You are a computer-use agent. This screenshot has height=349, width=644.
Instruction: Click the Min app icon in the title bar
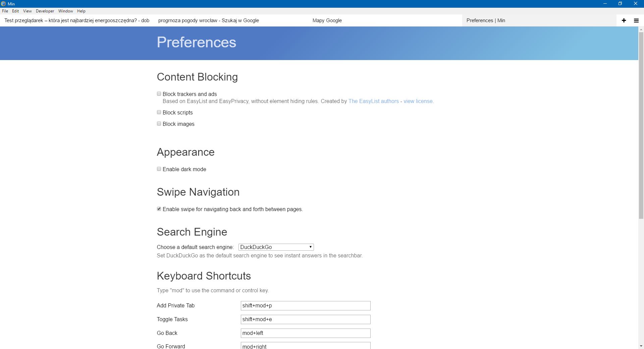3,4
